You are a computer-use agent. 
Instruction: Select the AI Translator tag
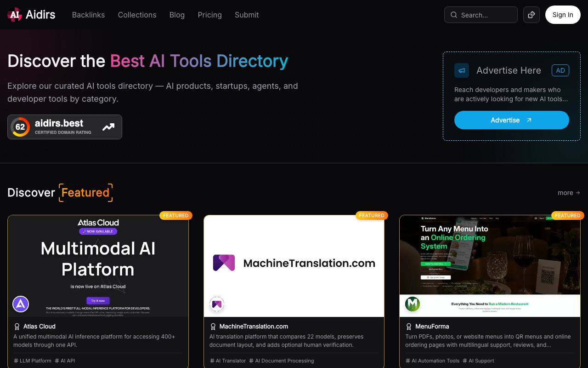[228, 361]
